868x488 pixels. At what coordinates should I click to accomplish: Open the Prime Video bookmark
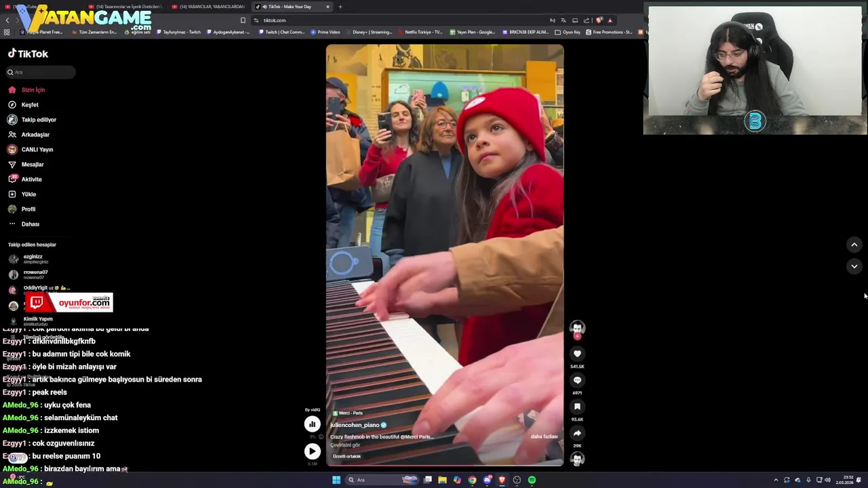pyautogui.click(x=325, y=32)
